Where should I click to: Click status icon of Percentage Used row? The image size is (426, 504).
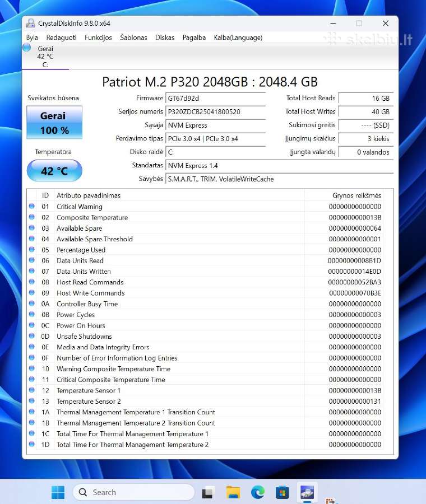click(x=32, y=249)
